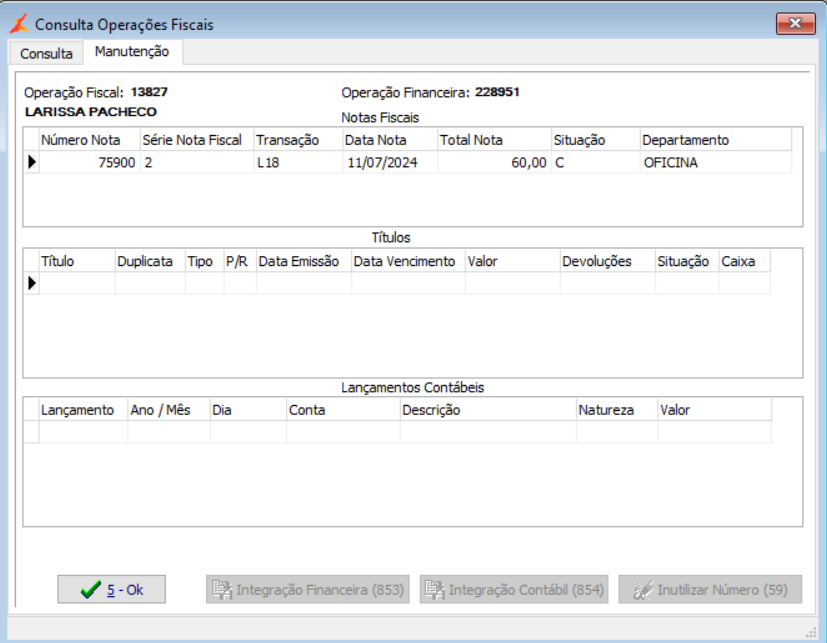Image resolution: width=827 pixels, height=643 pixels.
Task: Click the P/R column header
Action: point(240,261)
